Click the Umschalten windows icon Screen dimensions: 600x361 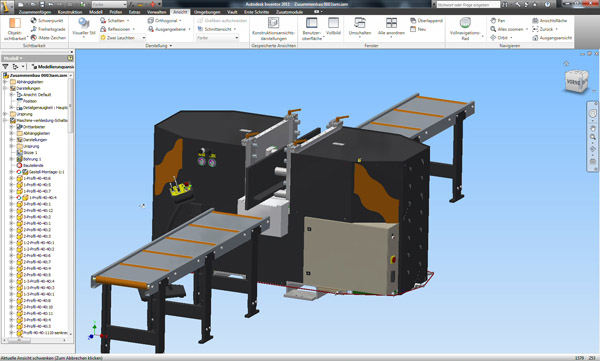pos(360,23)
